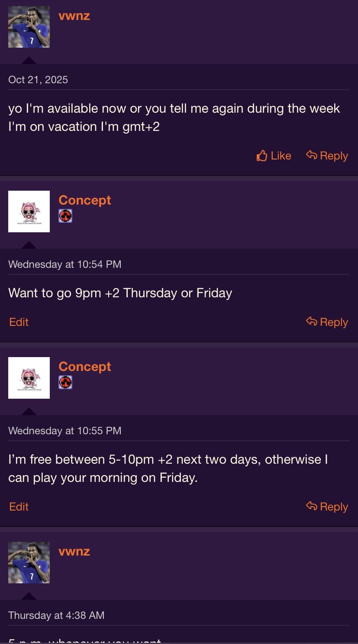Like vwnz's Oct 21 post
358x644 pixels.
274,156
